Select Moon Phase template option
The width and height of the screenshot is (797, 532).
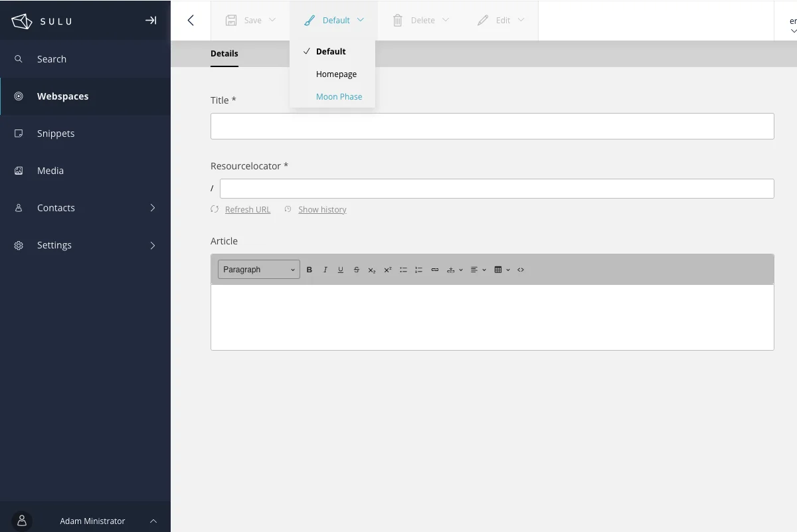[339, 96]
